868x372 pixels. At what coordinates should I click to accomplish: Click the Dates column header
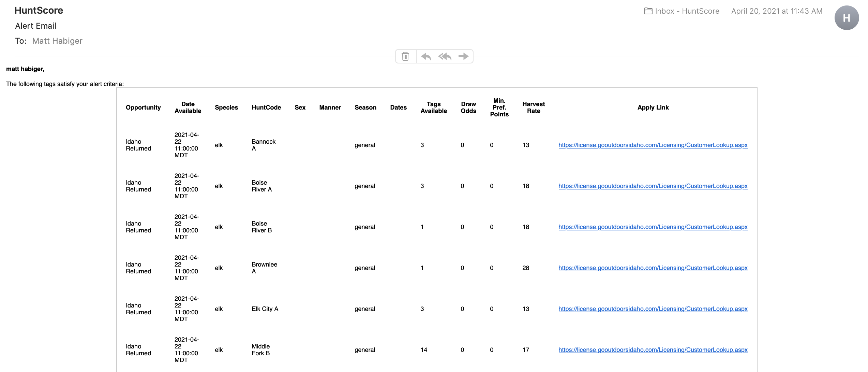[x=398, y=108]
